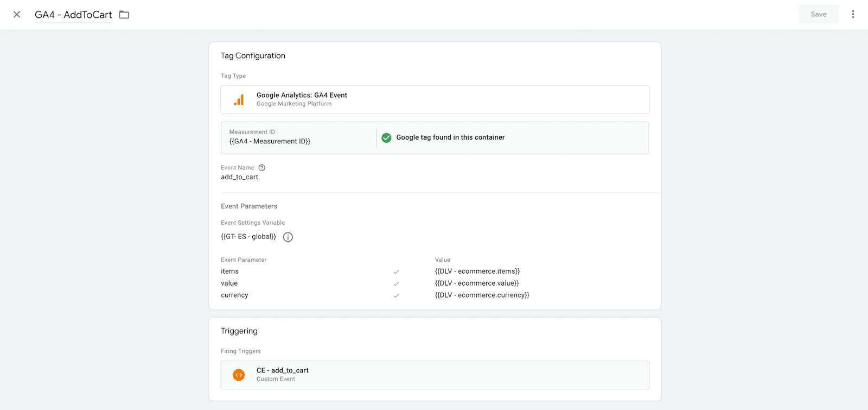Click the Custom Event subtitle text
Image resolution: width=868 pixels, height=410 pixels.
pos(276,379)
